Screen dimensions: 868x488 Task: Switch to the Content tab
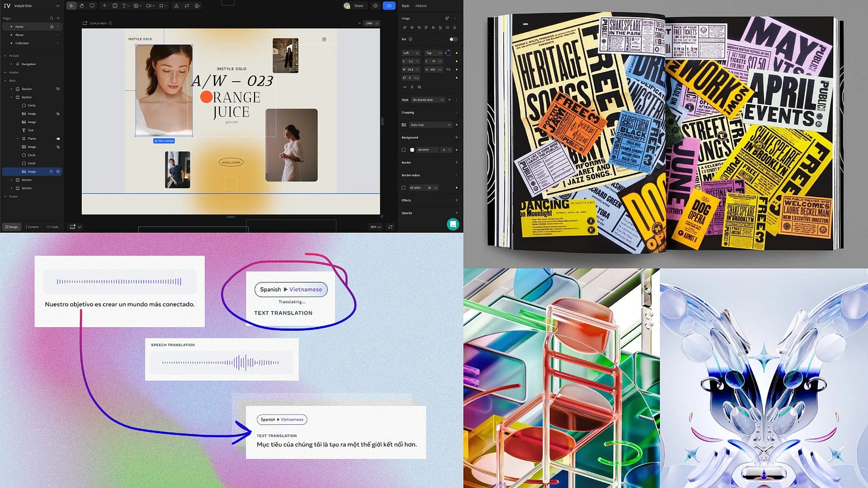point(32,226)
